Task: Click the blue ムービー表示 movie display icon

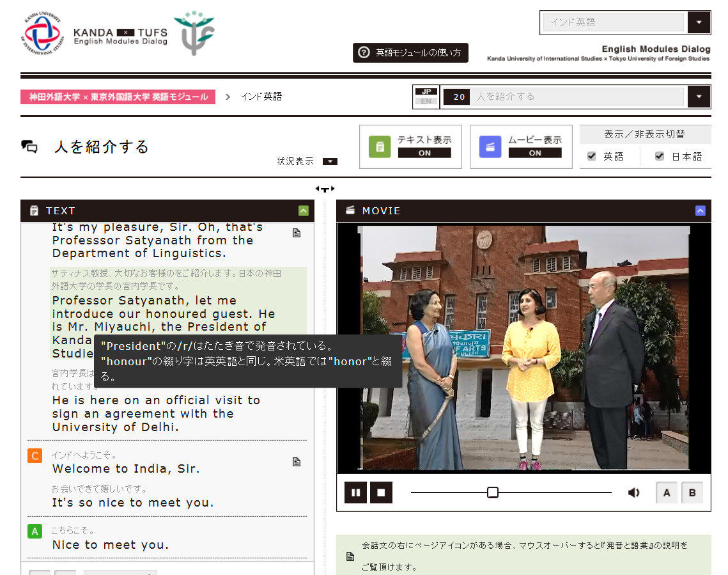Action: [x=490, y=146]
